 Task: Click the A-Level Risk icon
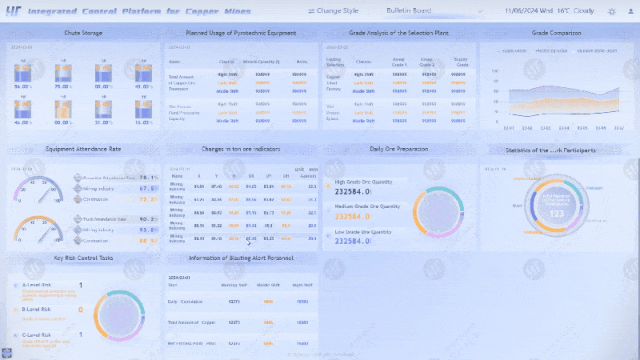(x=16, y=285)
